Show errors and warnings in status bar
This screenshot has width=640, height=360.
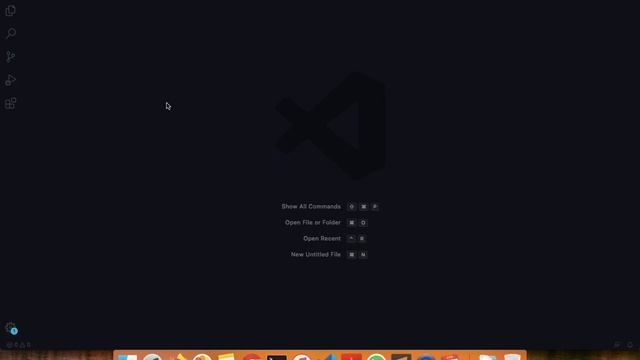click(x=18, y=345)
